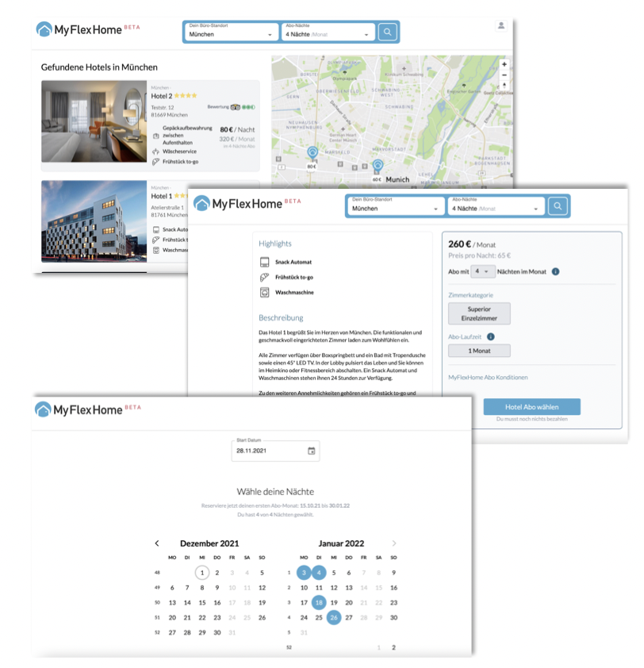Deselect January 18 in the night calendar
The height and width of the screenshot is (668, 644).
[319, 602]
